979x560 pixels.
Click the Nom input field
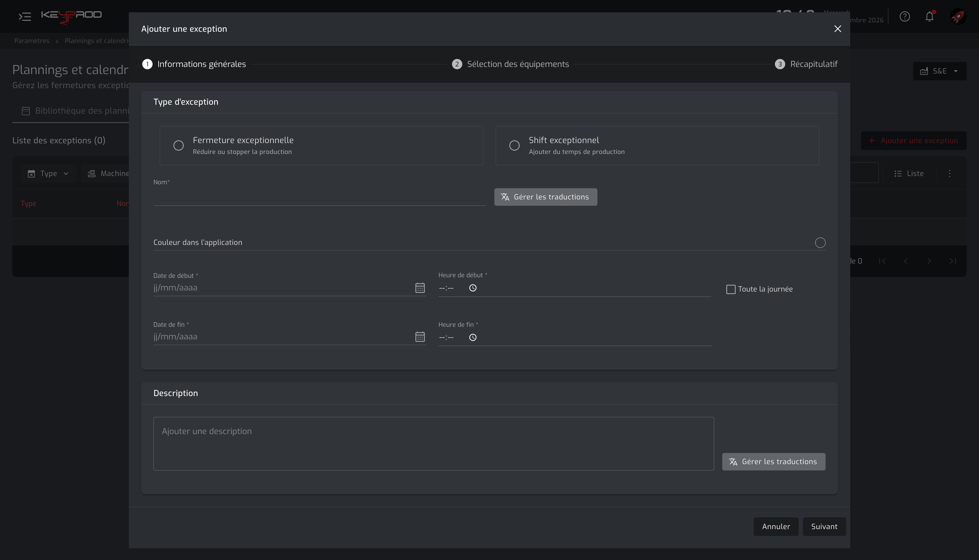click(x=319, y=197)
